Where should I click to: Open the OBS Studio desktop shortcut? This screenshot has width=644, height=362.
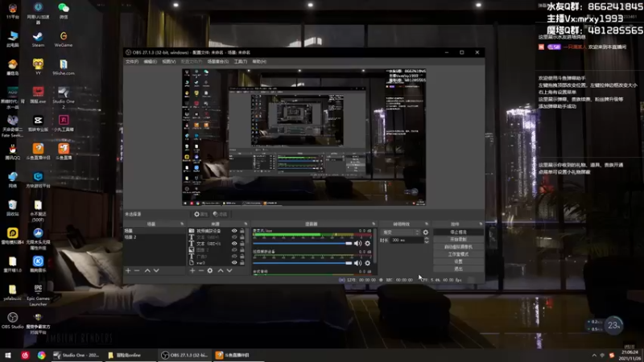pos(12,320)
